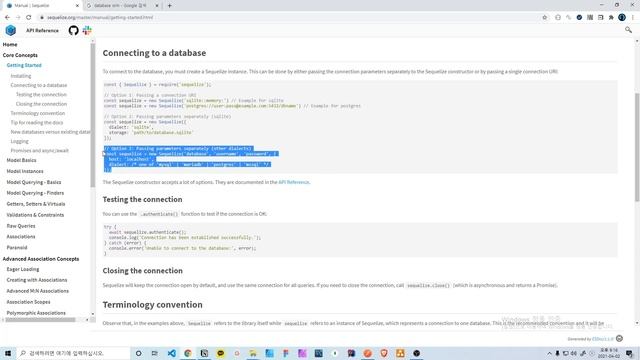Open Model Querying - Finders page
The image size is (640, 360).
35,193
